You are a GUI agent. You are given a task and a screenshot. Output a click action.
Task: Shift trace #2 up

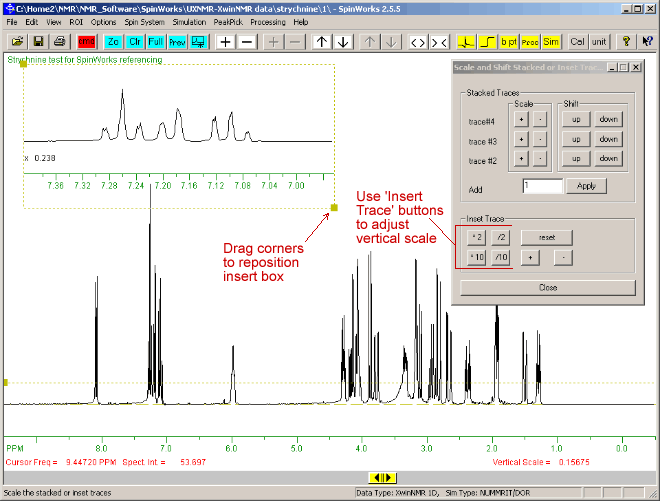[576, 159]
